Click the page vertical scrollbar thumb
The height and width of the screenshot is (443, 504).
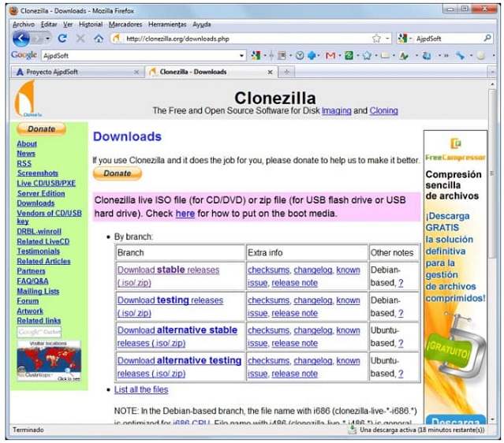(x=492, y=173)
